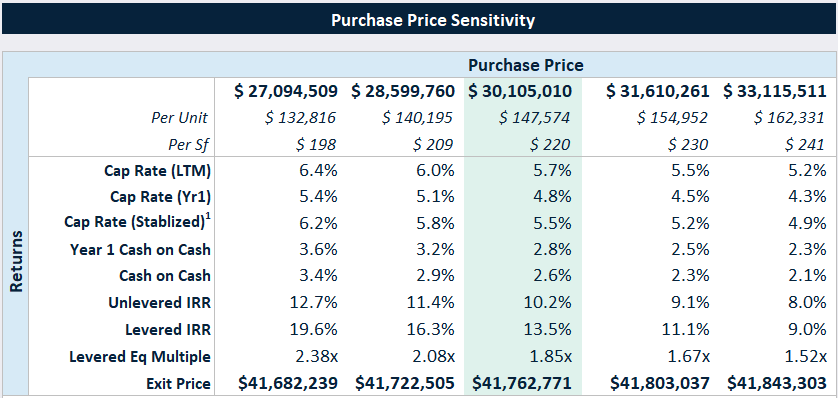Select the Cap Rate (Stablized) label
This screenshot has width=838, height=398.
tap(136, 222)
